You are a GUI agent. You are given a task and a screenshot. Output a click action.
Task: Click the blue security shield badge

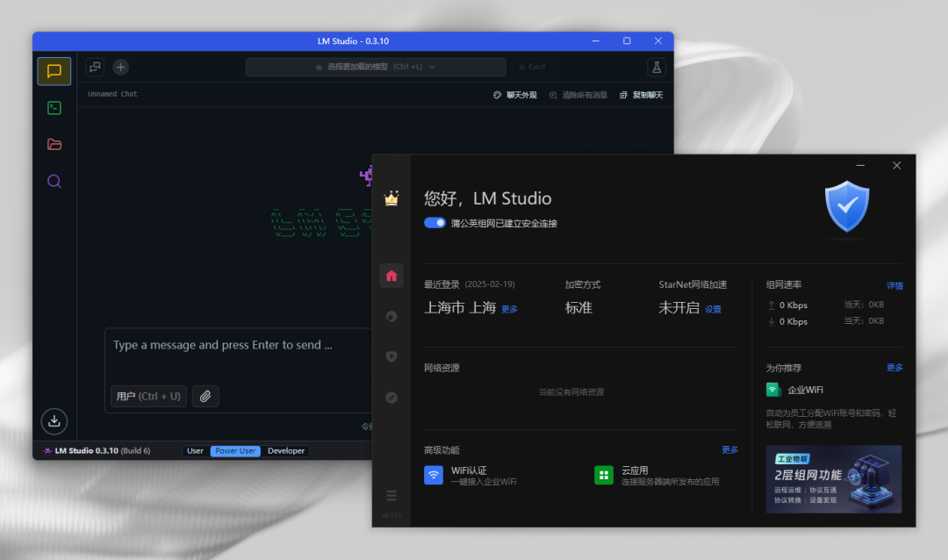[847, 206]
